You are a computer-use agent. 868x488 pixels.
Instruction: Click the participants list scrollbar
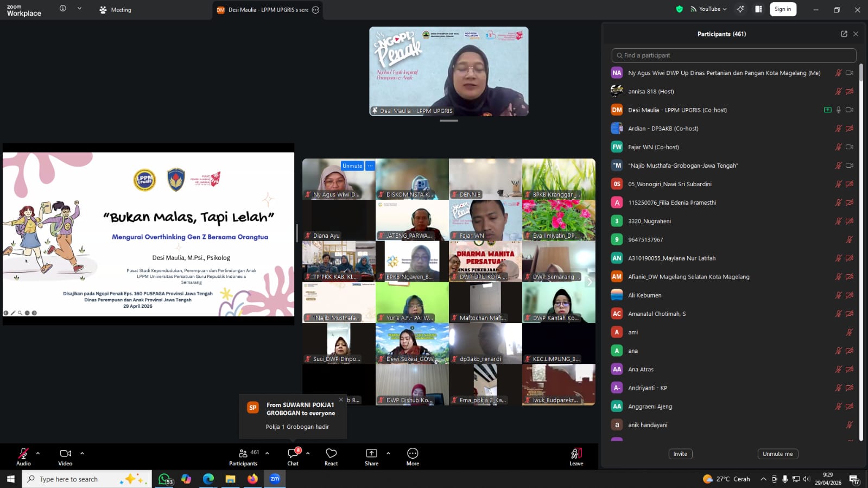[861, 217]
